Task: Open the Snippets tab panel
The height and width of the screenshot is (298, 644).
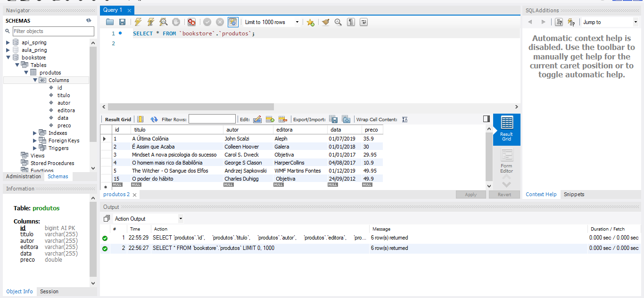Action: coord(574,194)
